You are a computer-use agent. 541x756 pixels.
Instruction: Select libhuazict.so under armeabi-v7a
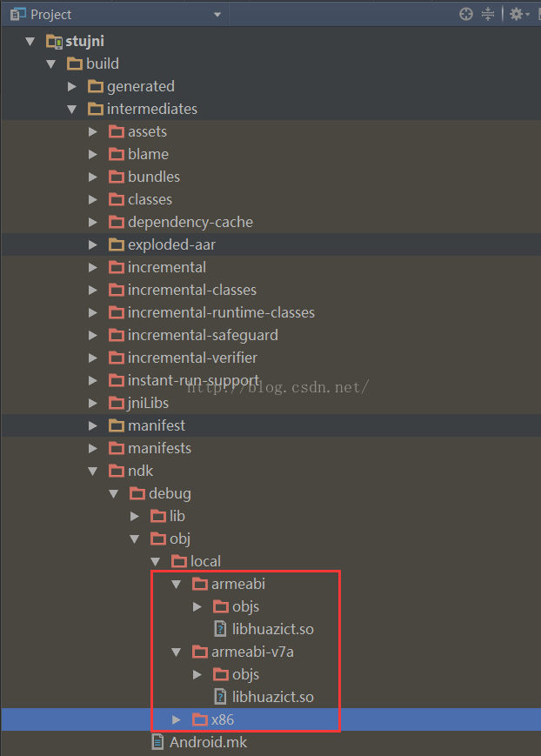(x=272, y=697)
